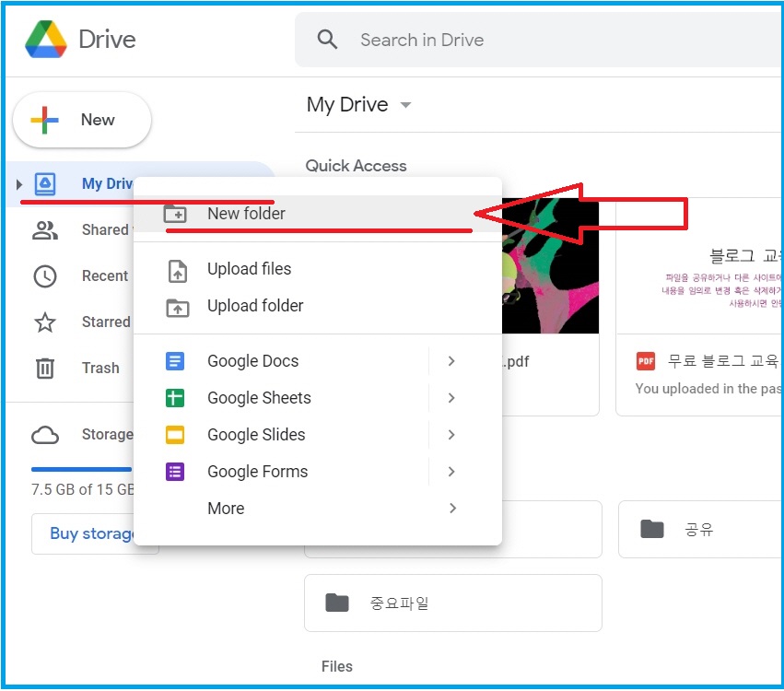
Task: Choose Upload files menu entry
Action: click(318, 269)
